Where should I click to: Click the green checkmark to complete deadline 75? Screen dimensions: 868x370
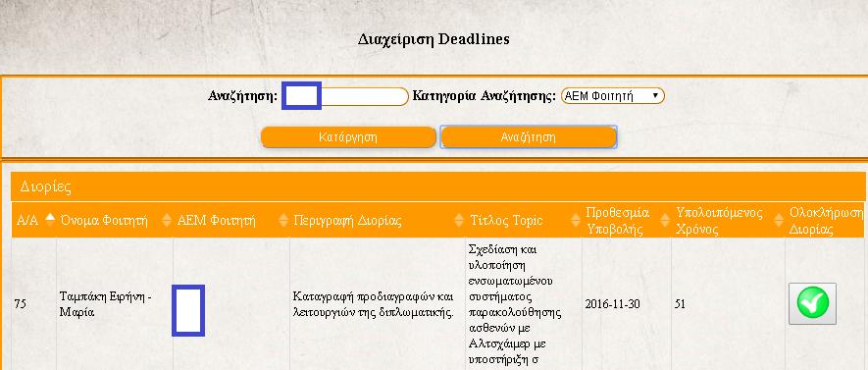pyautogui.click(x=813, y=303)
